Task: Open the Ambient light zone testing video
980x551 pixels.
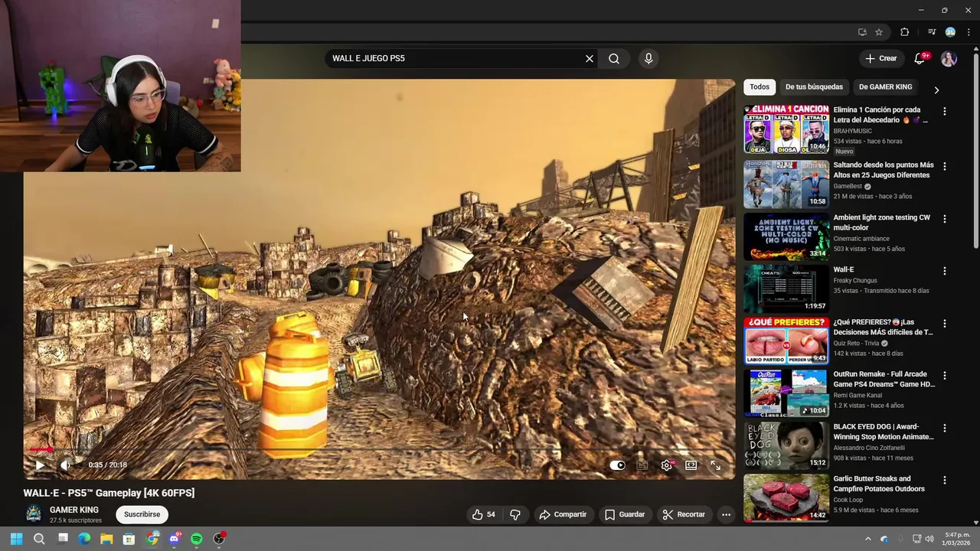Action: pos(786,236)
